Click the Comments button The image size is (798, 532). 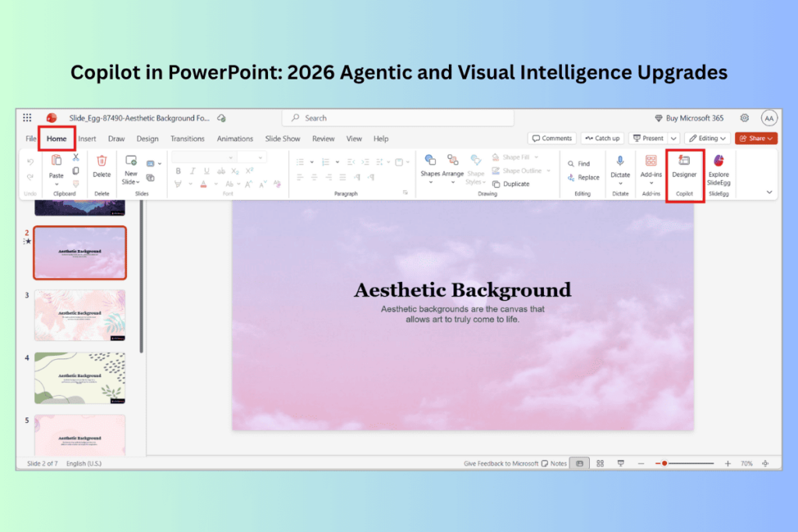[552, 139]
